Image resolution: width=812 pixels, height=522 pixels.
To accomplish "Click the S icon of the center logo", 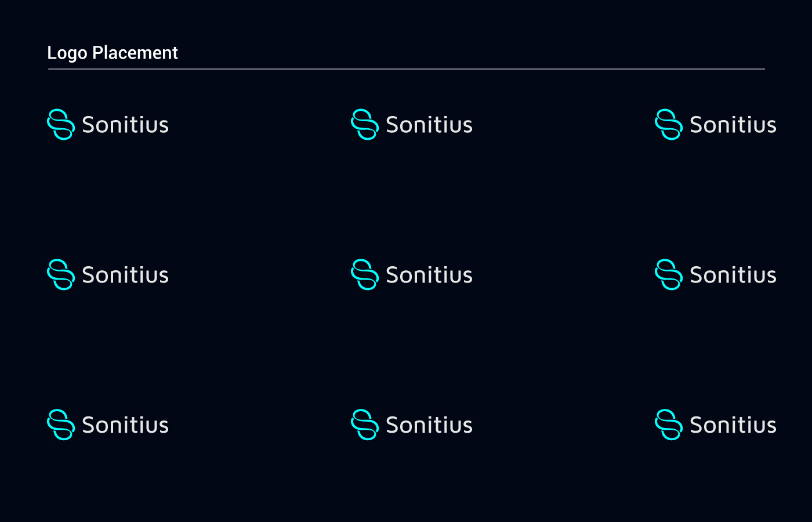I will [x=365, y=275].
